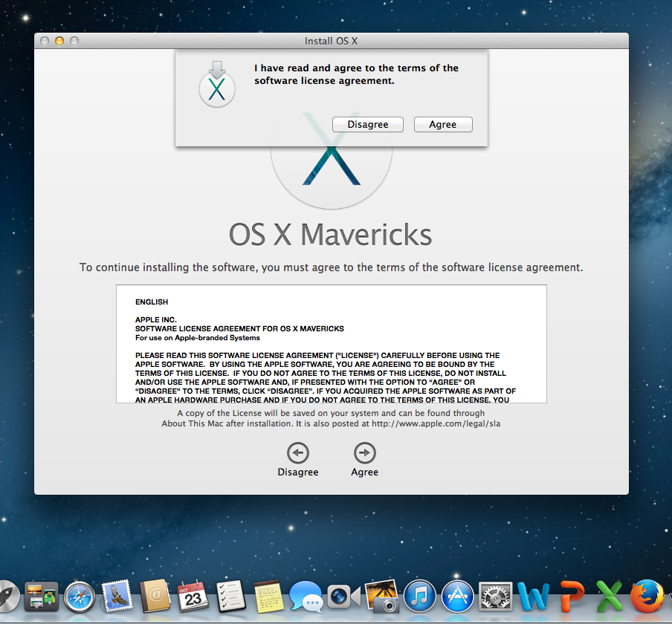This screenshot has width=672, height=624.
Task: Open Messages speech bubble in the Dock
Action: click(x=306, y=597)
